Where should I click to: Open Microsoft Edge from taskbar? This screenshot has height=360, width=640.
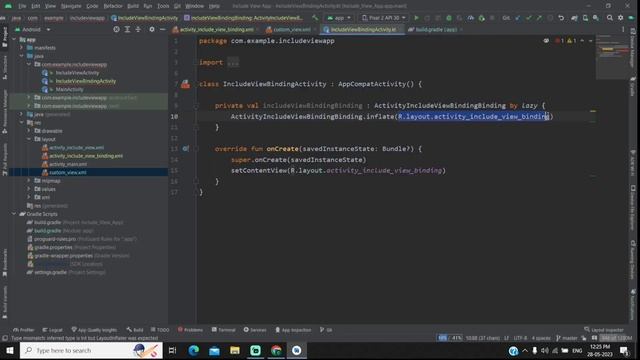point(193,351)
